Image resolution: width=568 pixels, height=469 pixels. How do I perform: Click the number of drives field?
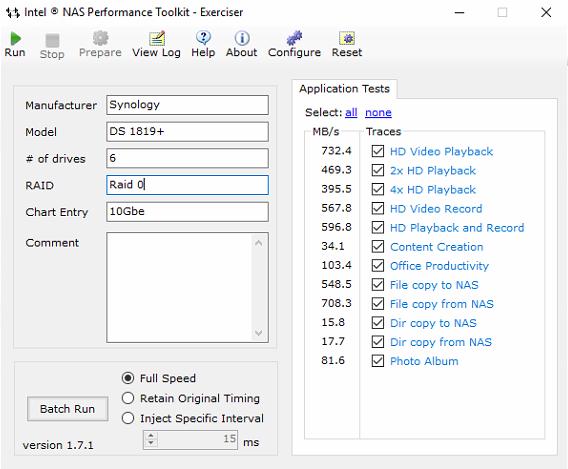[x=187, y=158]
